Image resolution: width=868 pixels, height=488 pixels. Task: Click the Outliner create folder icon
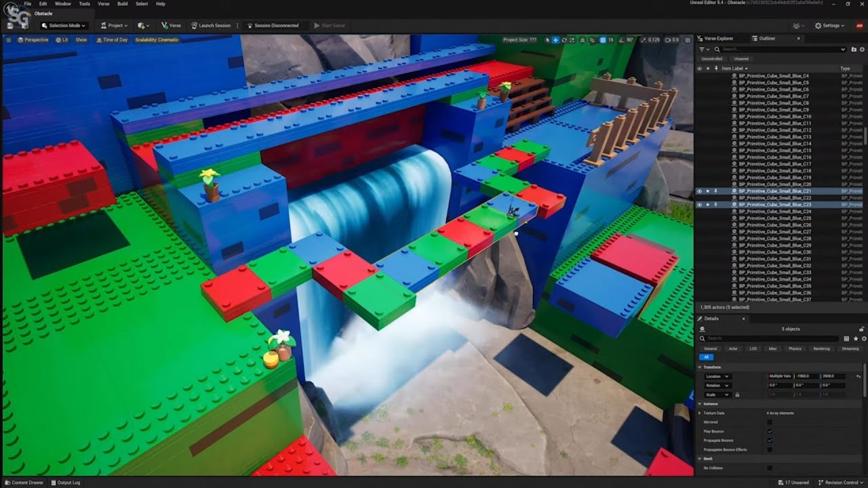[x=854, y=49]
